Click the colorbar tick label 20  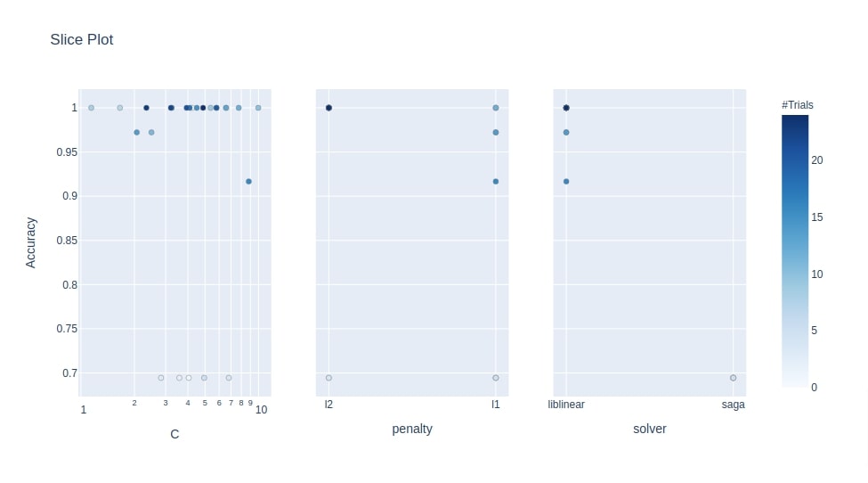[817, 160]
